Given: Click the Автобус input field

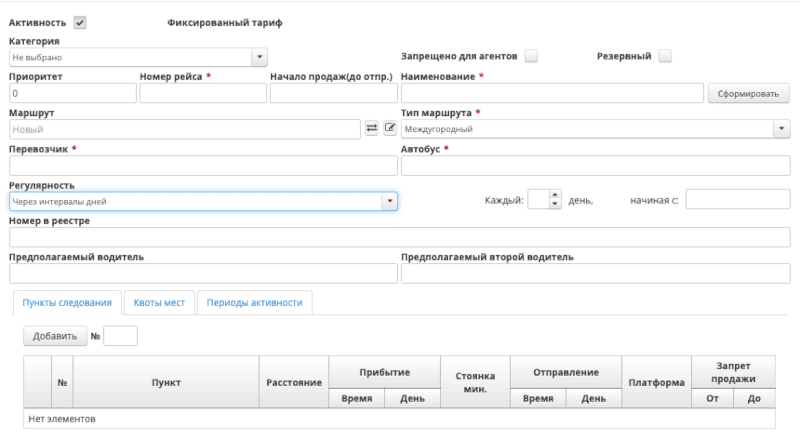Looking at the screenshot, I should pos(595,166).
